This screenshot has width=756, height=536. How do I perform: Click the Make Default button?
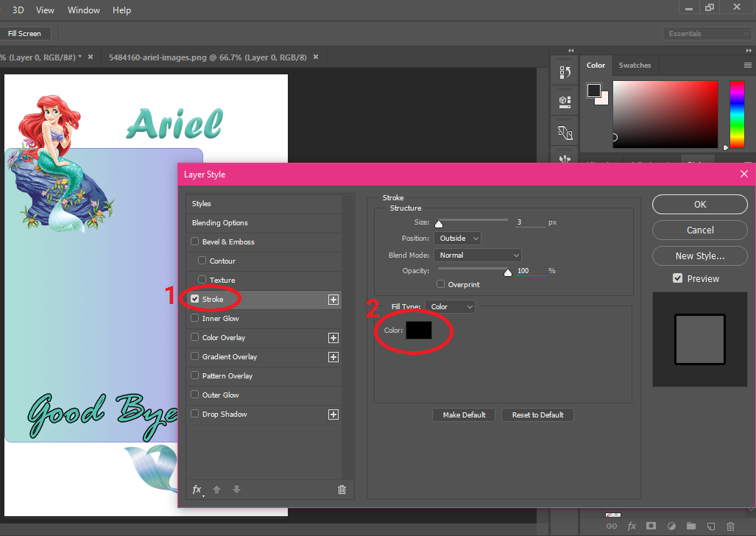[x=464, y=415]
